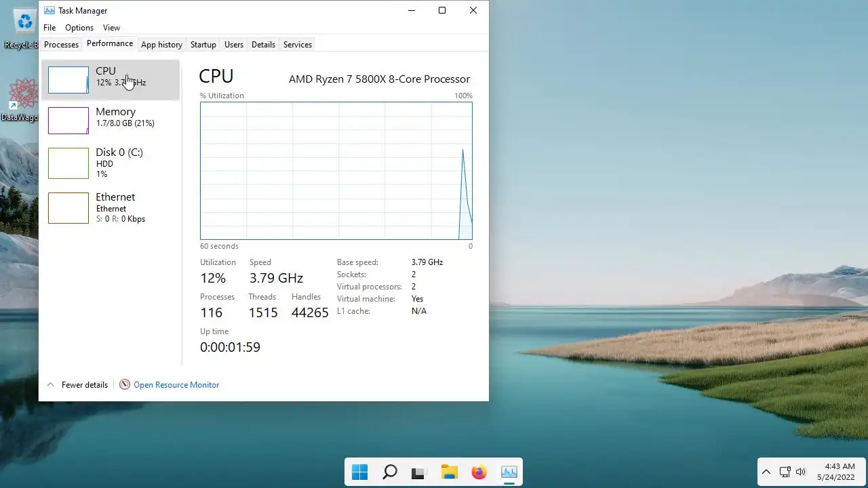Open the File menu
Image resolution: width=868 pixels, height=488 pixels.
coord(50,28)
